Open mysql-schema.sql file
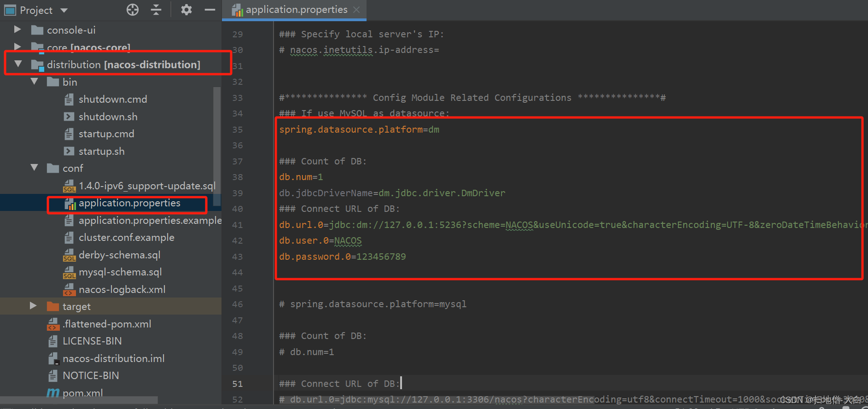 (x=120, y=272)
